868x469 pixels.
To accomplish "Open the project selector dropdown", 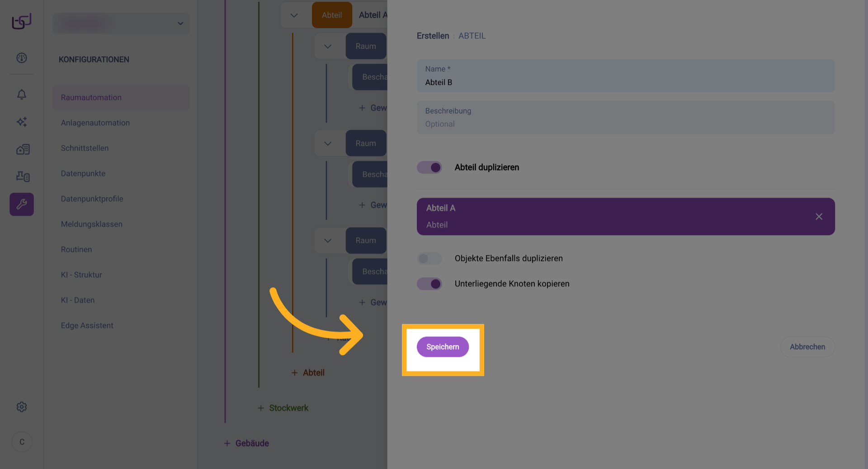I will pyautogui.click(x=121, y=24).
